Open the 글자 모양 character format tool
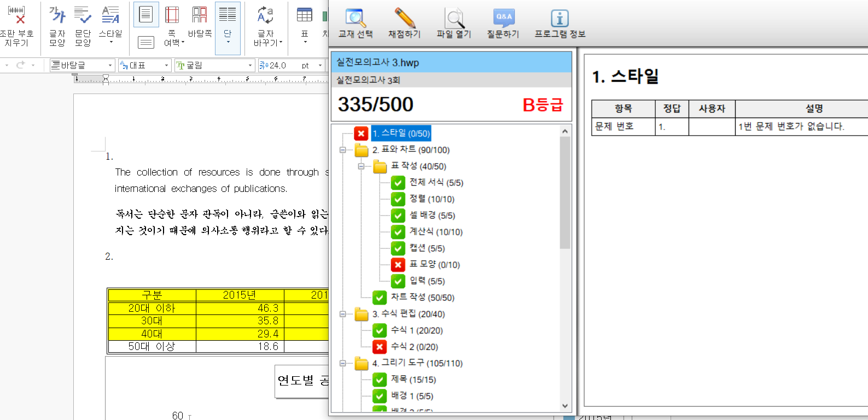 pyautogui.click(x=57, y=26)
